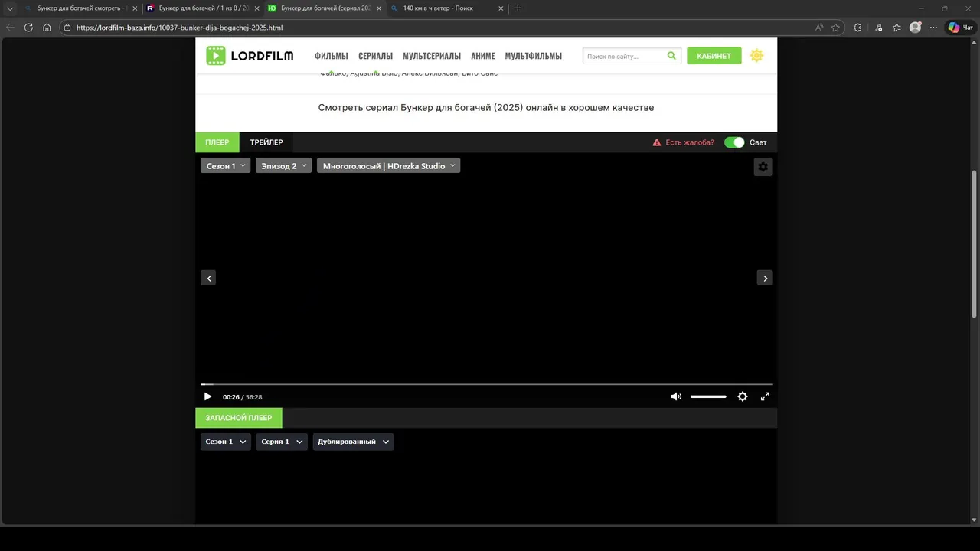
Task: Click the LORDFILM logo
Action: (250, 56)
